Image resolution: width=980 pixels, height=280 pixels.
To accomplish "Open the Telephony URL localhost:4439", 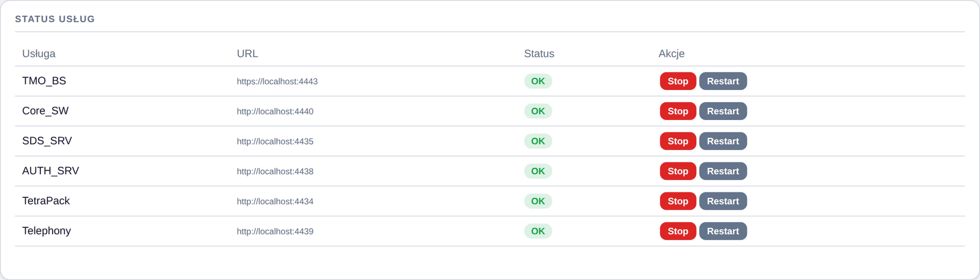I will point(275,232).
